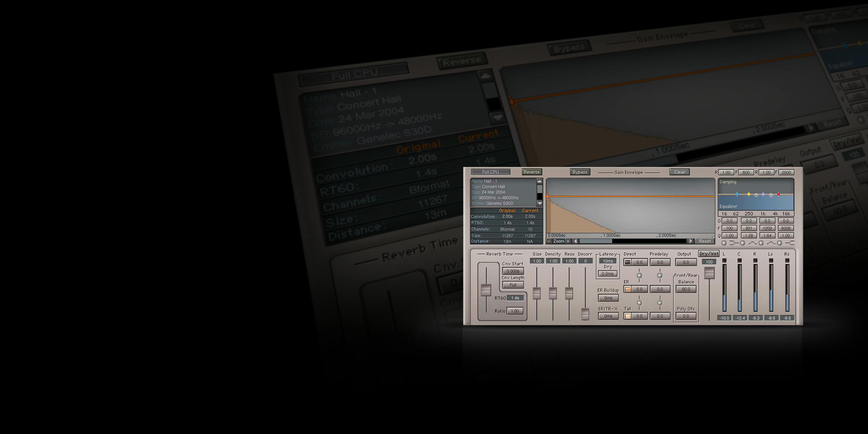Switch the Dry/Wet mode button

709,254
